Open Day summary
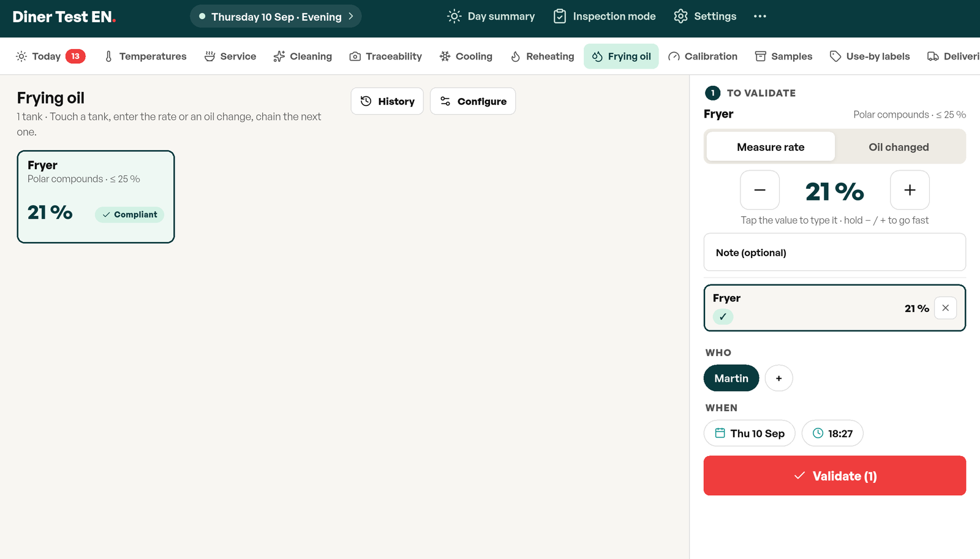This screenshot has height=559, width=980. (x=491, y=17)
